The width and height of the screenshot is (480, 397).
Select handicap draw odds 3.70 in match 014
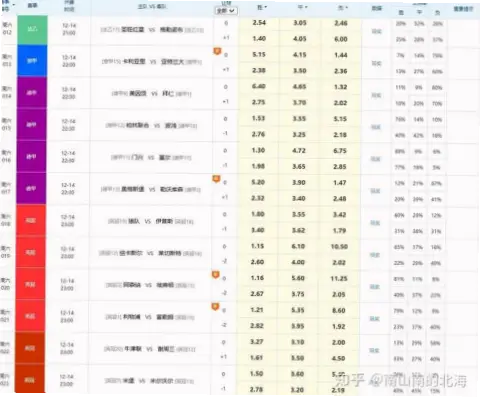pyautogui.click(x=299, y=103)
